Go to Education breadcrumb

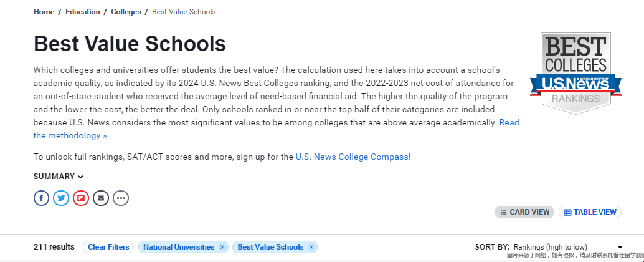click(83, 12)
